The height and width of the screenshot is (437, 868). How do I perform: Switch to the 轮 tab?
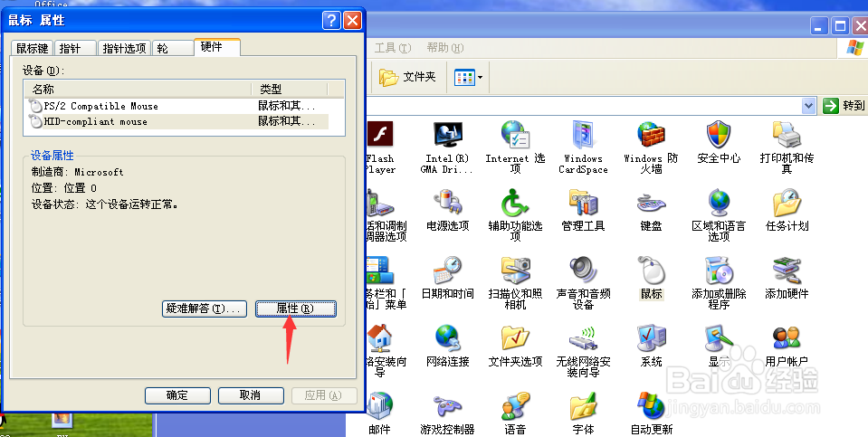172,48
